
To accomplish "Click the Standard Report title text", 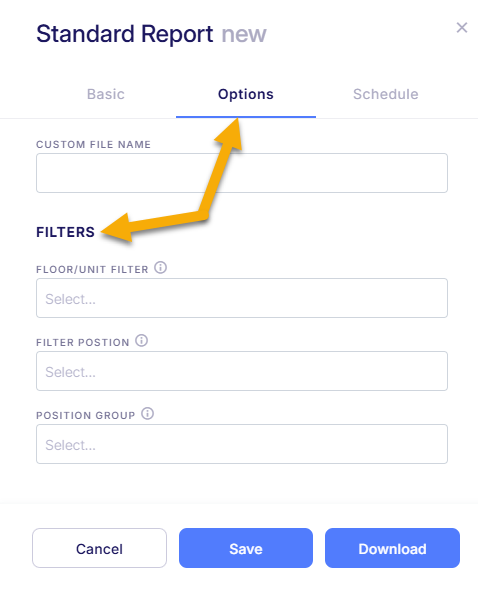I will click(x=125, y=34).
